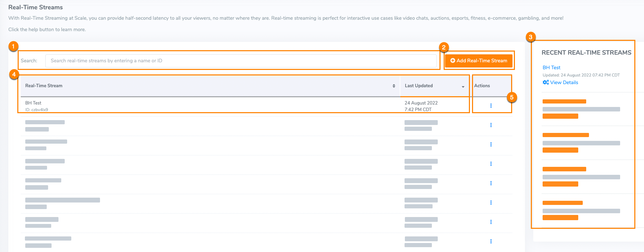Click the Recent Real-Time Streams heading

click(587, 53)
